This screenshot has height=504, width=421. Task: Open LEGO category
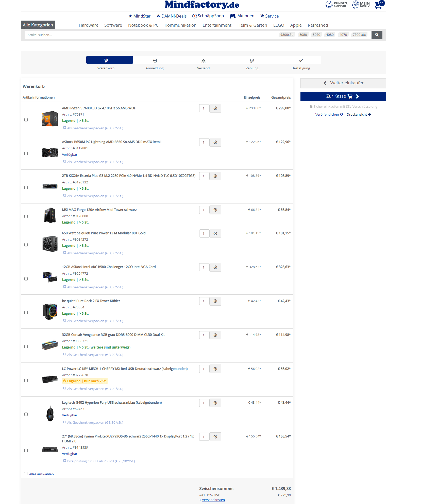point(279,25)
